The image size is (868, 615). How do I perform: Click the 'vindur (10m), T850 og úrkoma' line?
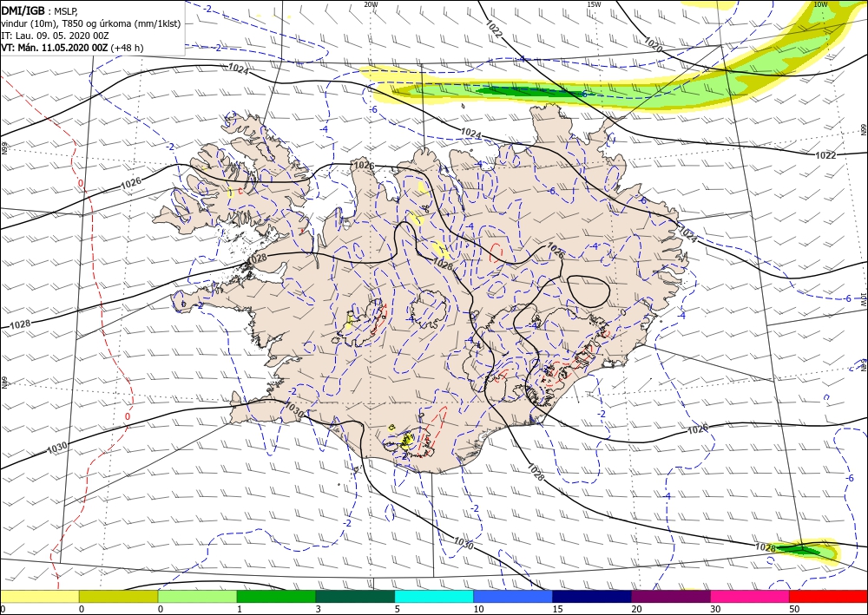(91, 23)
